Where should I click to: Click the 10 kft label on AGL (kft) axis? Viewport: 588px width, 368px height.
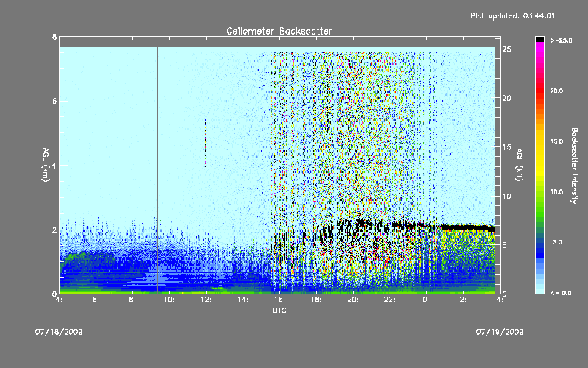pyautogui.click(x=506, y=196)
